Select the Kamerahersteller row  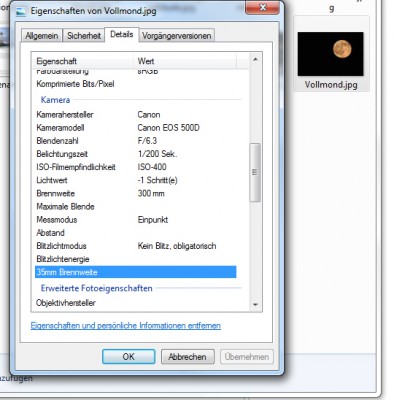click(136, 115)
